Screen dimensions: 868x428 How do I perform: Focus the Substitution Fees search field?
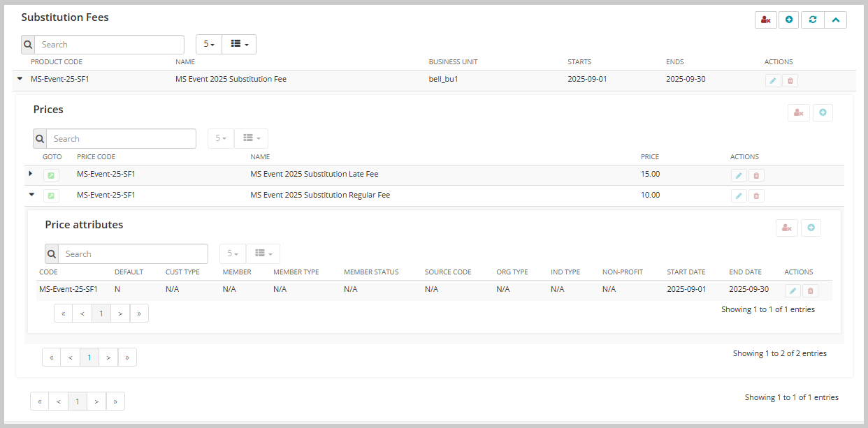pos(110,45)
